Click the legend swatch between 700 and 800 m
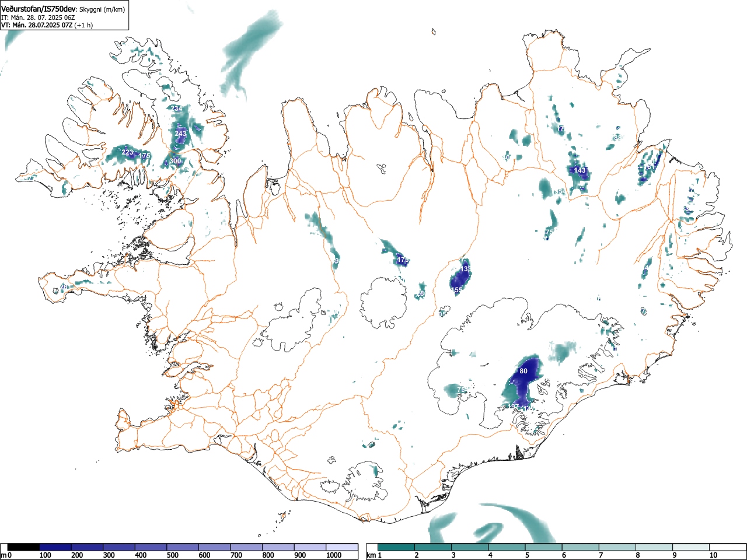This screenshot has width=747, height=560. click(x=247, y=547)
